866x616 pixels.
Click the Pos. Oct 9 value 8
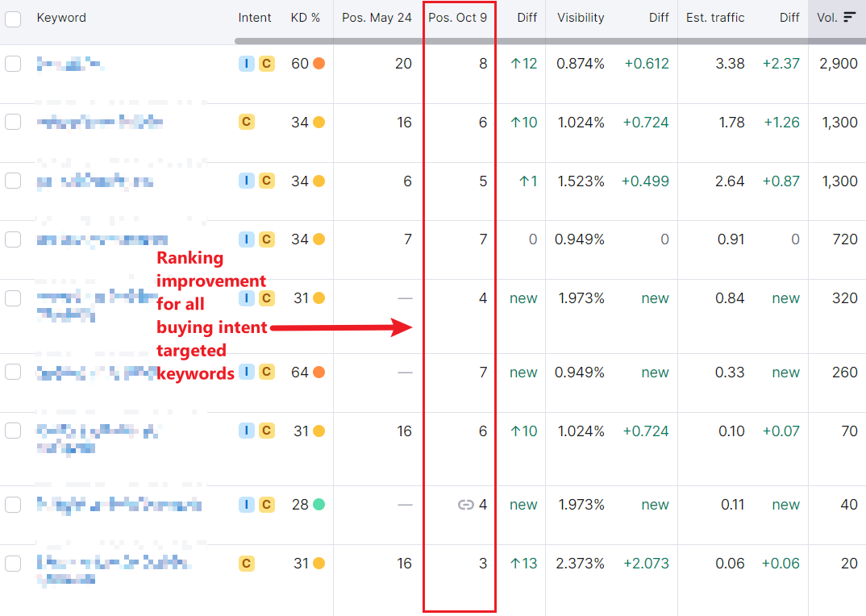coord(483,64)
